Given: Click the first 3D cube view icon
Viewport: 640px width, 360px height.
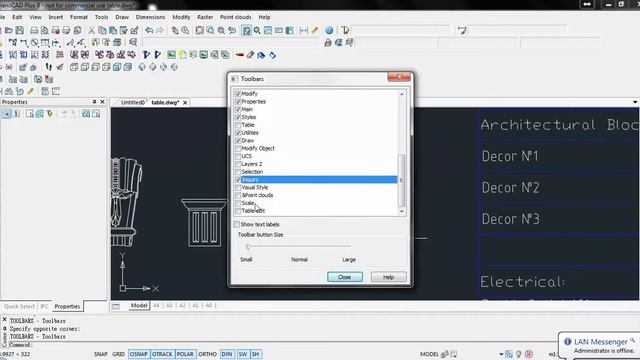Looking at the screenshot, I should pos(74,67).
